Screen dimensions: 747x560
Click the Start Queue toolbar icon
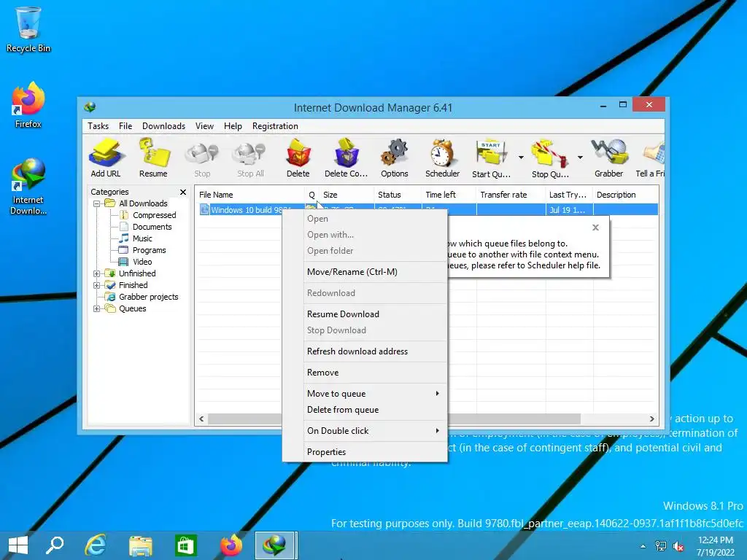point(491,157)
